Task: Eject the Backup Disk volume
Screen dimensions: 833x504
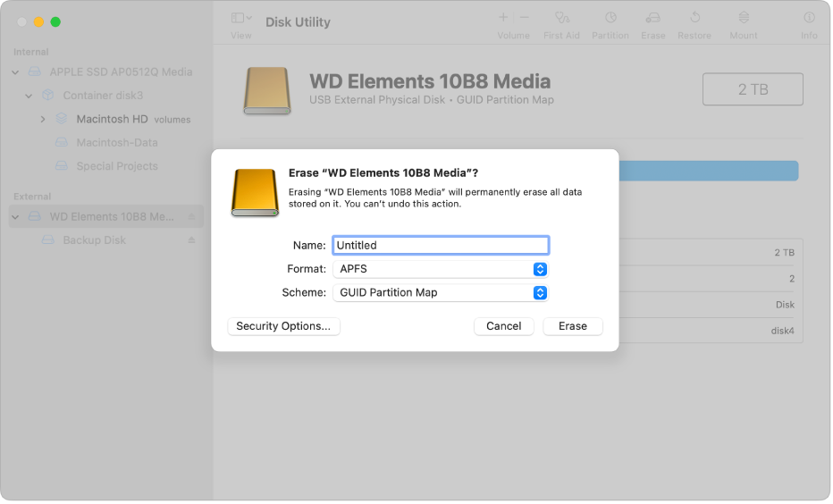Action: coord(192,240)
